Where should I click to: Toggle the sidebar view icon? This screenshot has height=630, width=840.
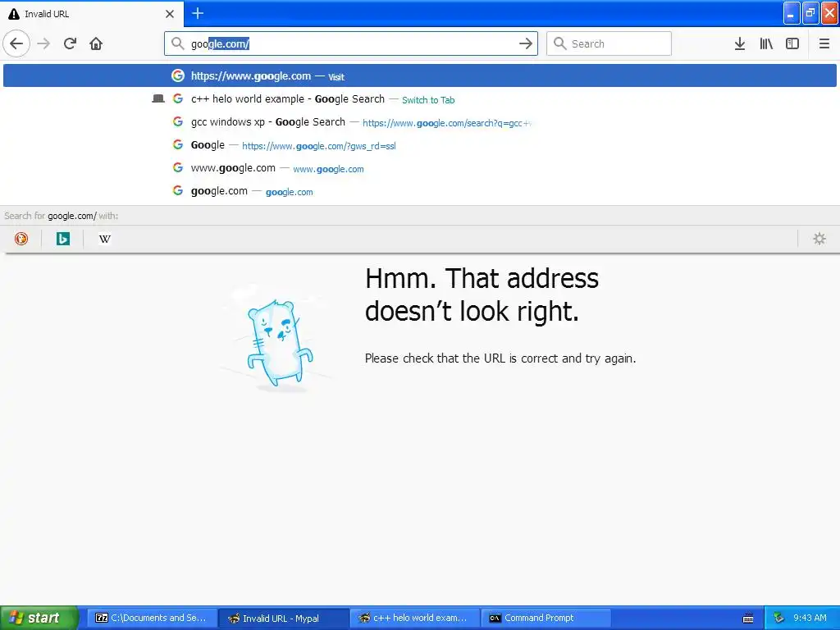[x=792, y=43]
